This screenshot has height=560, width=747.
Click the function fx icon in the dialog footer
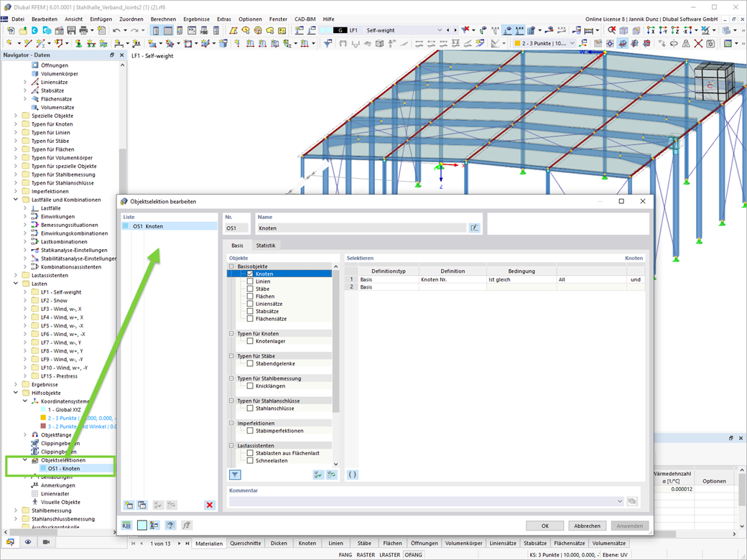[x=187, y=526]
